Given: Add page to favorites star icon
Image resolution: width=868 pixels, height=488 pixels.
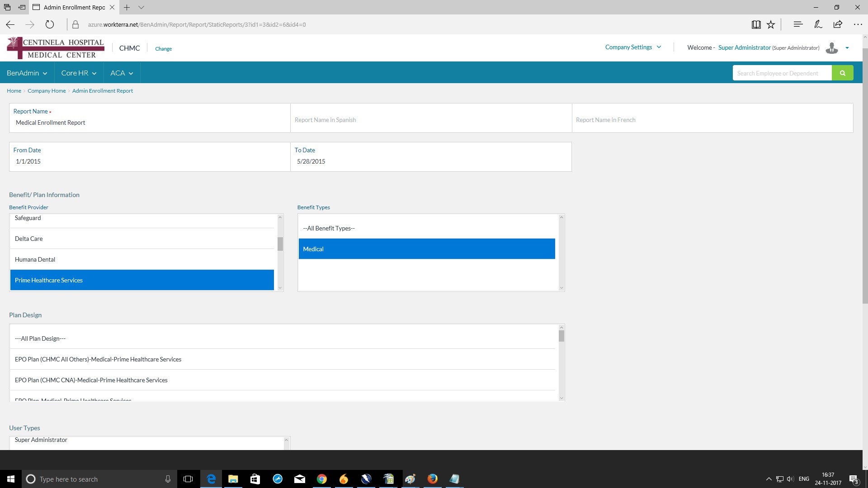Looking at the screenshot, I should (771, 24).
